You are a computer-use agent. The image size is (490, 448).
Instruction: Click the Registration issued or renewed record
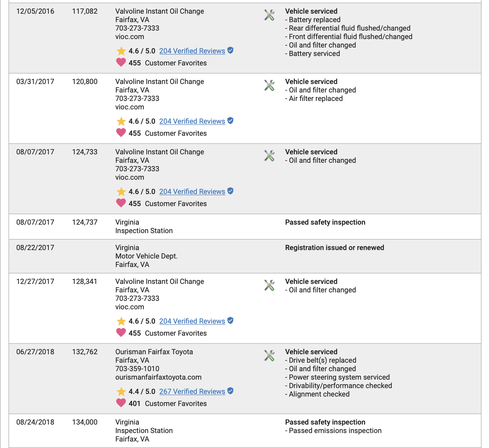(x=334, y=248)
